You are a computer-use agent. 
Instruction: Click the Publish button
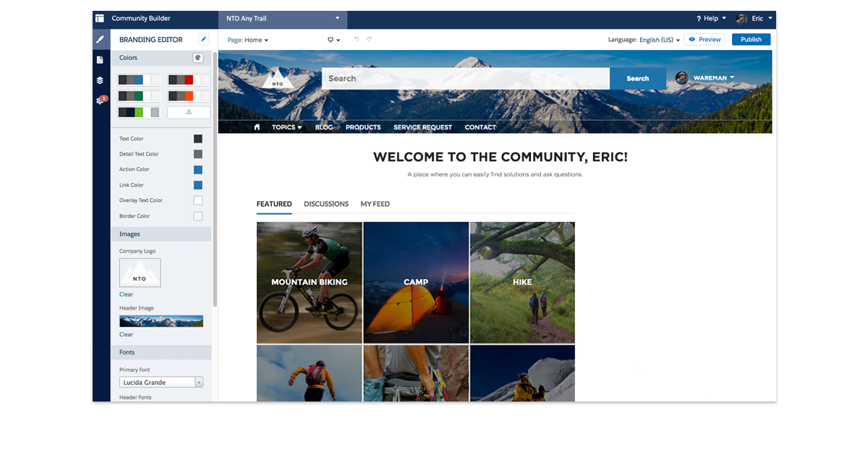[751, 40]
